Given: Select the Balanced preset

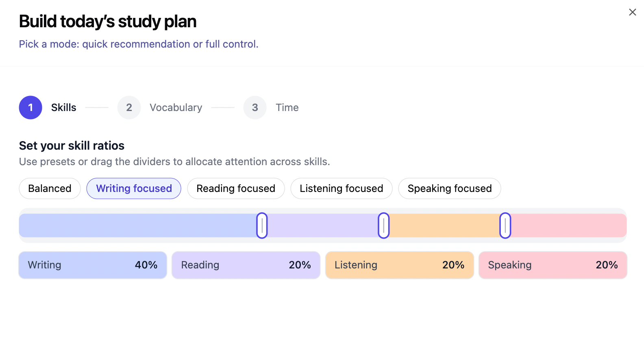Looking at the screenshot, I should click(50, 188).
